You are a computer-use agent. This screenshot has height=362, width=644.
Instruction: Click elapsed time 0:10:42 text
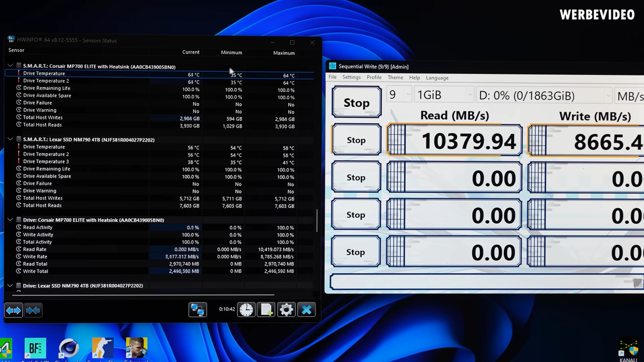click(227, 309)
